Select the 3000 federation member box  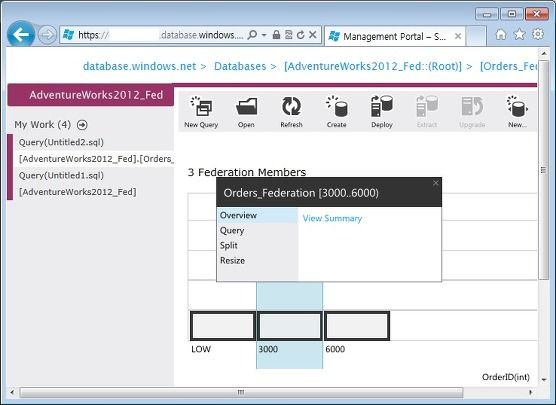click(290, 326)
